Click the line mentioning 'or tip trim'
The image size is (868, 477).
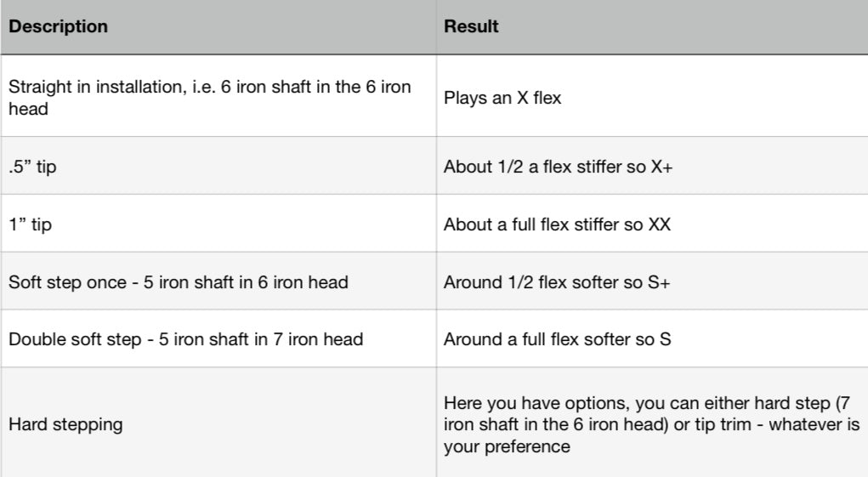pyautogui.click(x=651, y=423)
